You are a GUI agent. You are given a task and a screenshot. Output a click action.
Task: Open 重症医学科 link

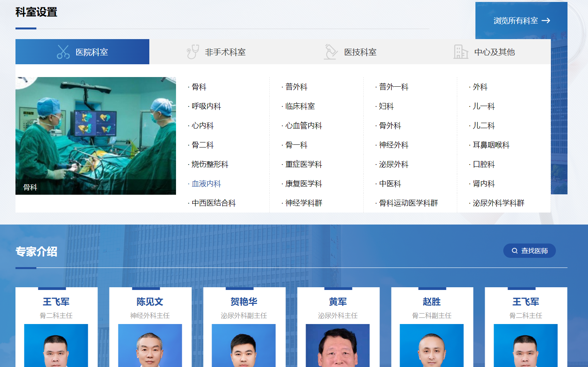click(x=304, y=165)
